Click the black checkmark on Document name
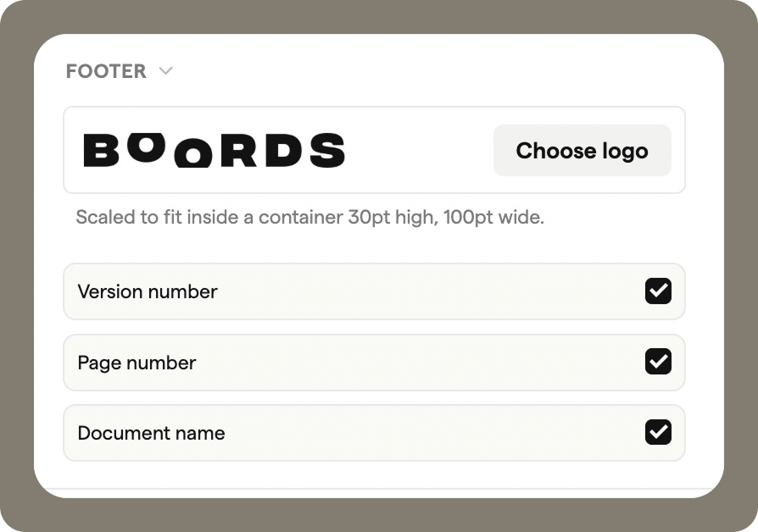Screen dimensions: 758x532 pyautogui.click(x=656, y=433)
